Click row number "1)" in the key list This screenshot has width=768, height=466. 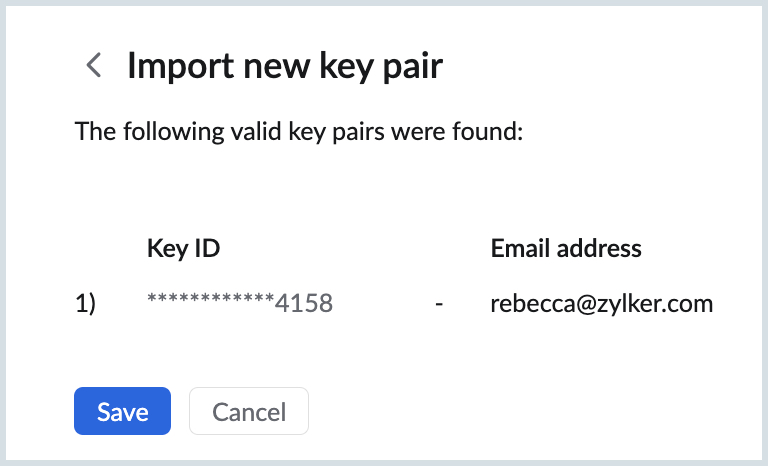coord(85,304)
